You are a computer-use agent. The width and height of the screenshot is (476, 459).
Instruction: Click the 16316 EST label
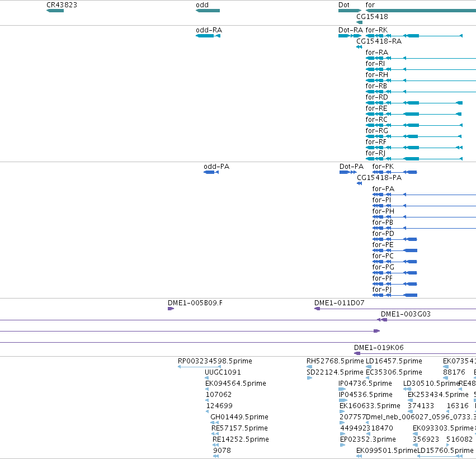tap(458, 406)
